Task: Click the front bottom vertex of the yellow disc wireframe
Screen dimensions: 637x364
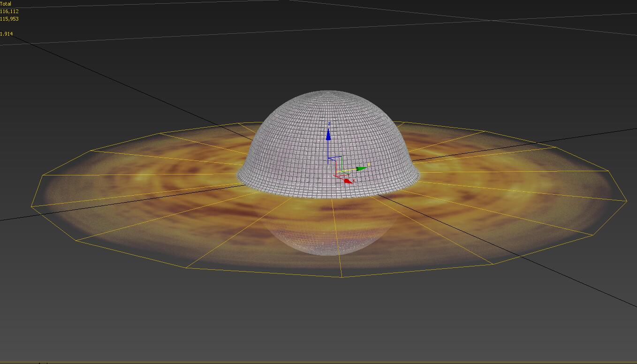Action: tap(342, 277)
